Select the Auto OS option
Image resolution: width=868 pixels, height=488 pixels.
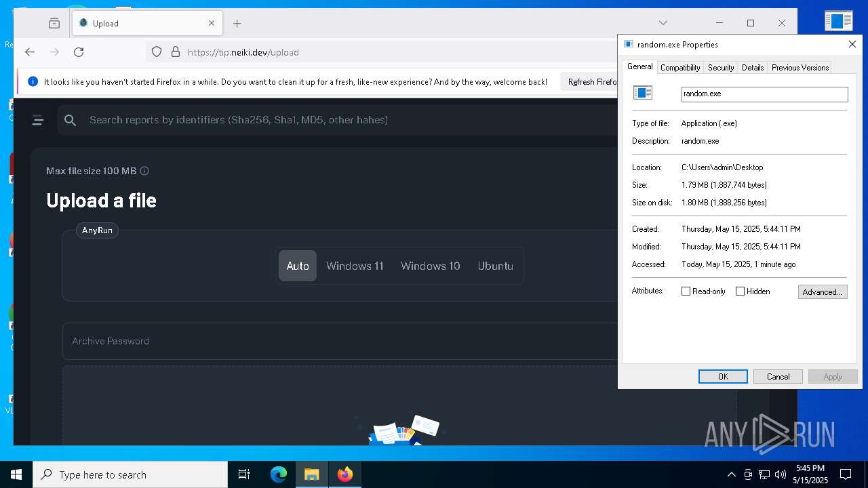[x=298, y=266]
